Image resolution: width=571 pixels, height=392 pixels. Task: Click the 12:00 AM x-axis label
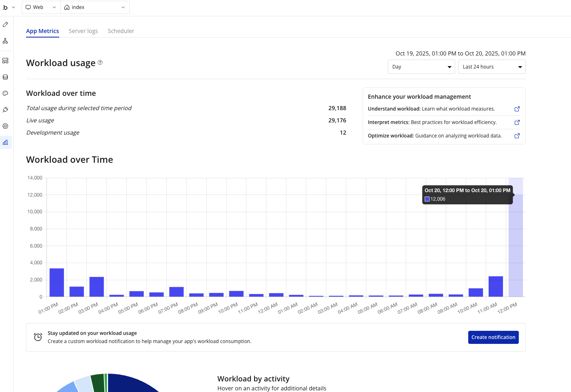coord(268,308)
